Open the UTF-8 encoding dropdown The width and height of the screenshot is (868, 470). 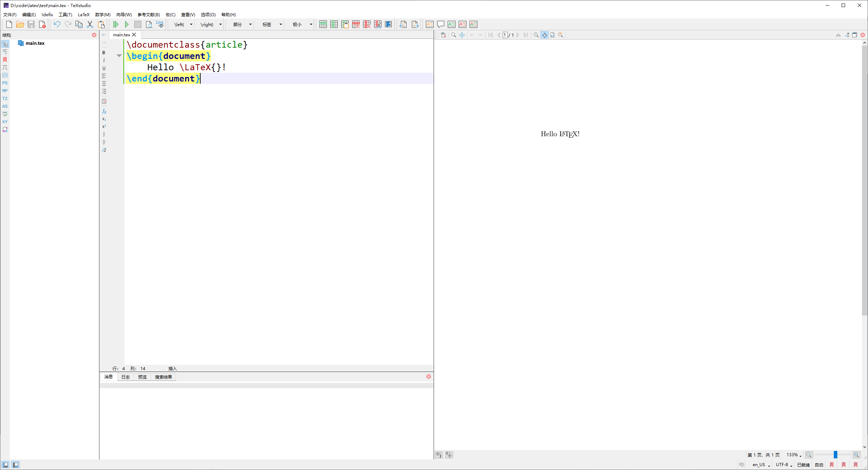click(784, 465)
